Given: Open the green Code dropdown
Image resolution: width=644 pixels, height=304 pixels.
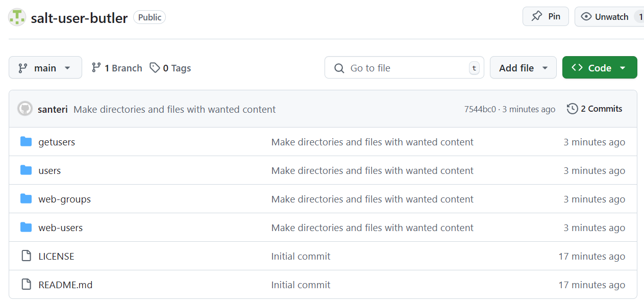Looking at the screenshot, I should (x=599, y=68).
